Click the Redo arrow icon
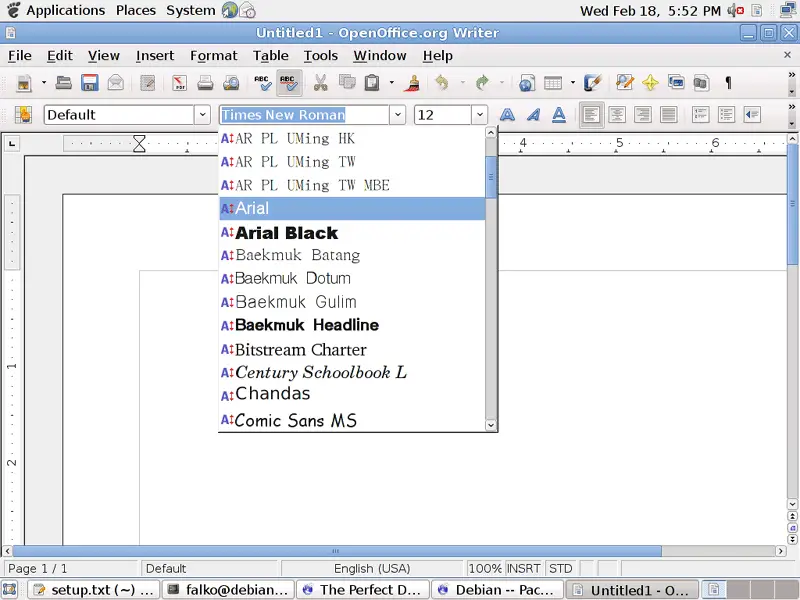The height and width of the screenshot is (600, 800). tap(482, 83)
